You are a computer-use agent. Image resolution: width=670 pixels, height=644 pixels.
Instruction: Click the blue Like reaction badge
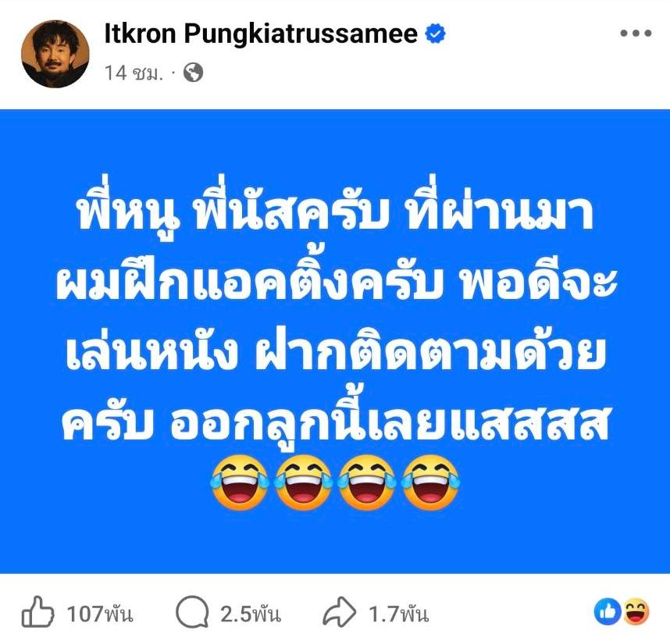608,612
